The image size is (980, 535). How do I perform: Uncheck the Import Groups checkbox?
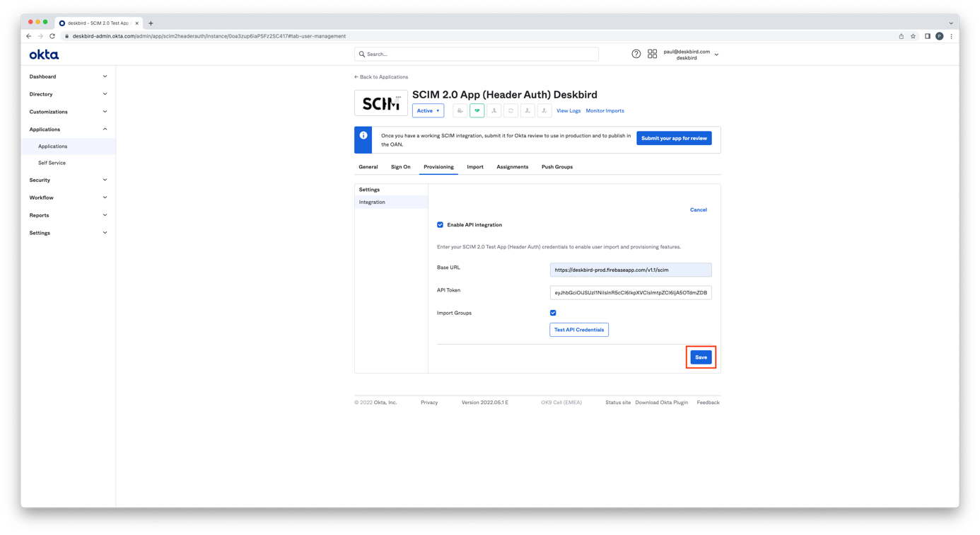tap(553, 313)
